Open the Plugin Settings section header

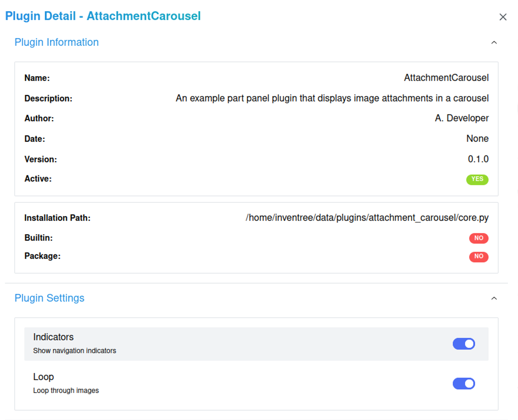(49, 298)
